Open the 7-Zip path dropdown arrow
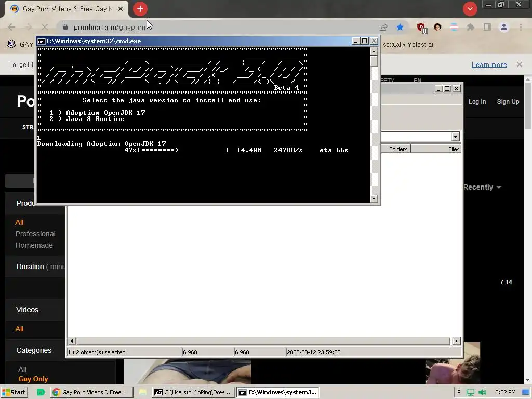 pos(455,137)
